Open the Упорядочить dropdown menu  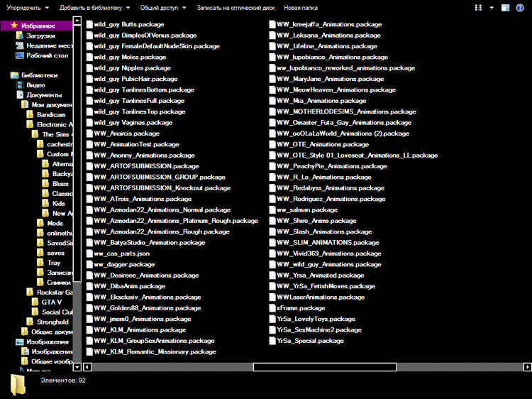28,8
